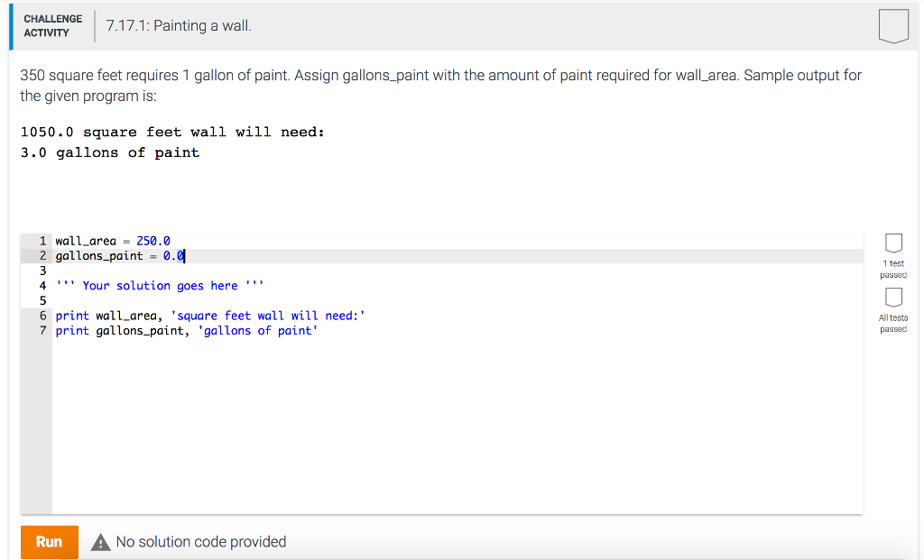Place cursor after 0.0 on line 2
This screenshot has width=924, height=560.
click(x=184, y=255)
